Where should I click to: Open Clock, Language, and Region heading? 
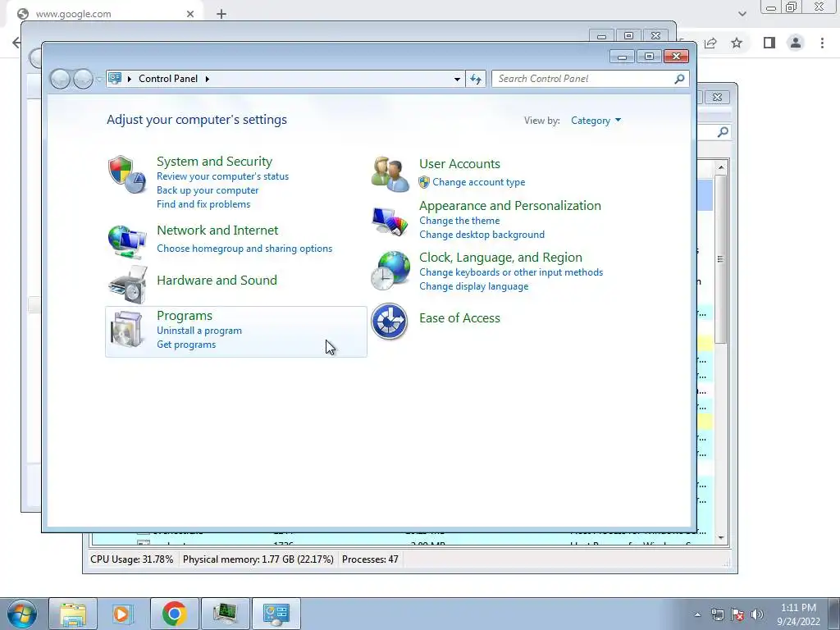tap(500, 258)
